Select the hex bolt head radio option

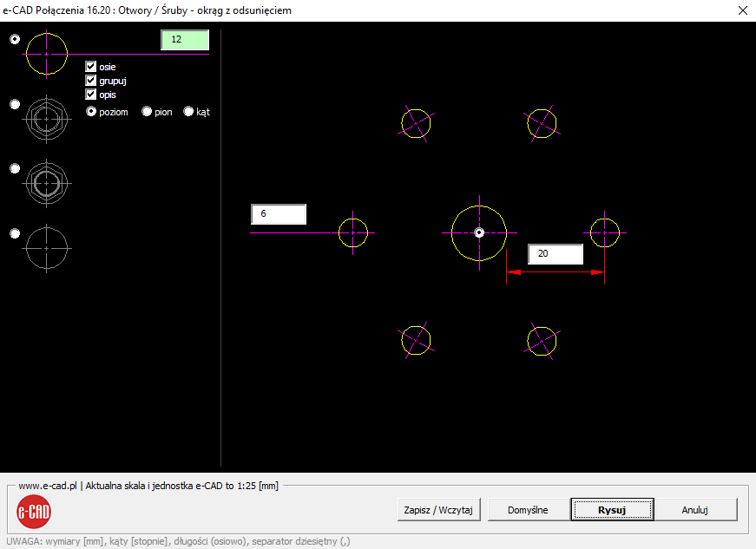pyautogui.click(x=15, y=104)
